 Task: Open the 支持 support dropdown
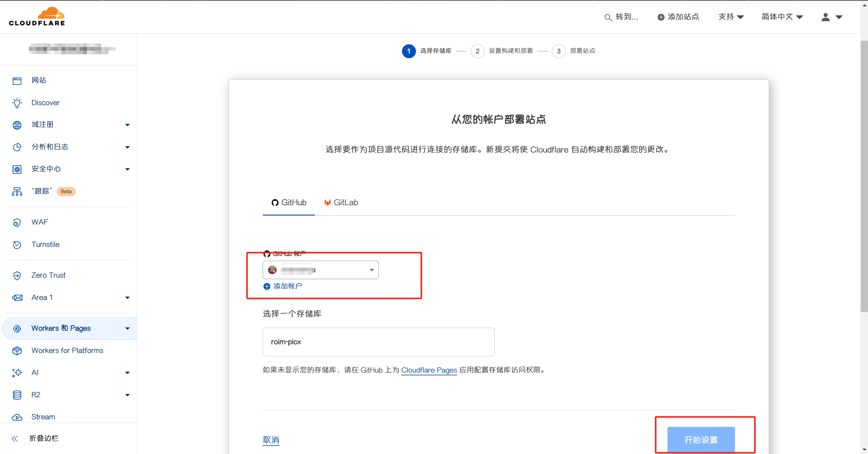coord(731,17)
